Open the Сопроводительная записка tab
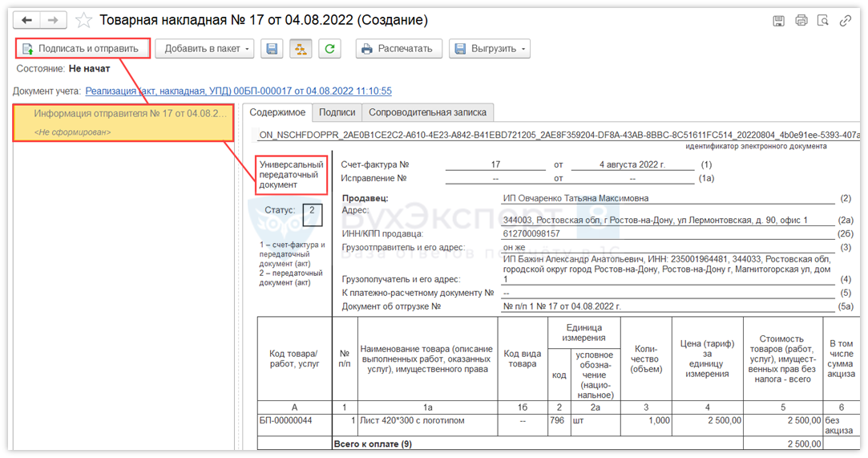 pos(428,112)
